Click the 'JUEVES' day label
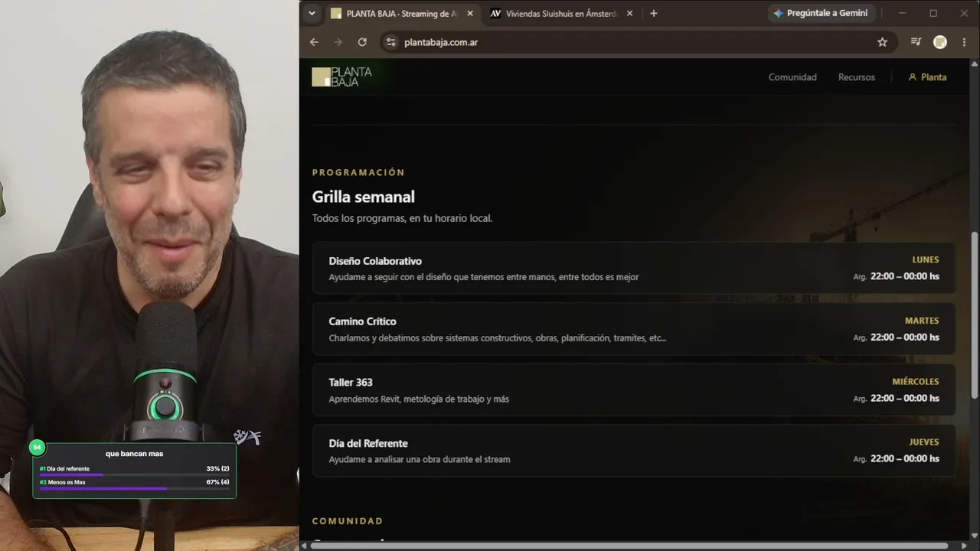Image resolution: width=980 pixels, height=551 pixels. [924, 442]
